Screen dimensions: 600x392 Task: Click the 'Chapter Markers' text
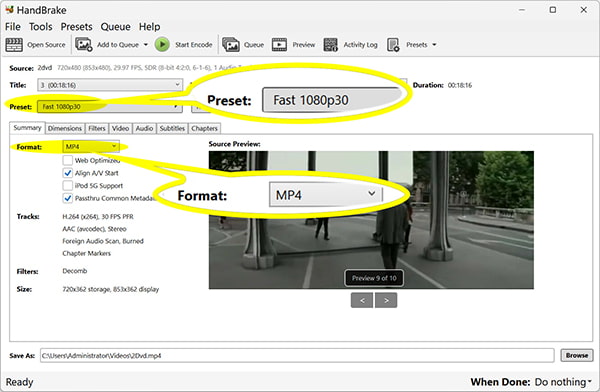click(x=86, y=253)
